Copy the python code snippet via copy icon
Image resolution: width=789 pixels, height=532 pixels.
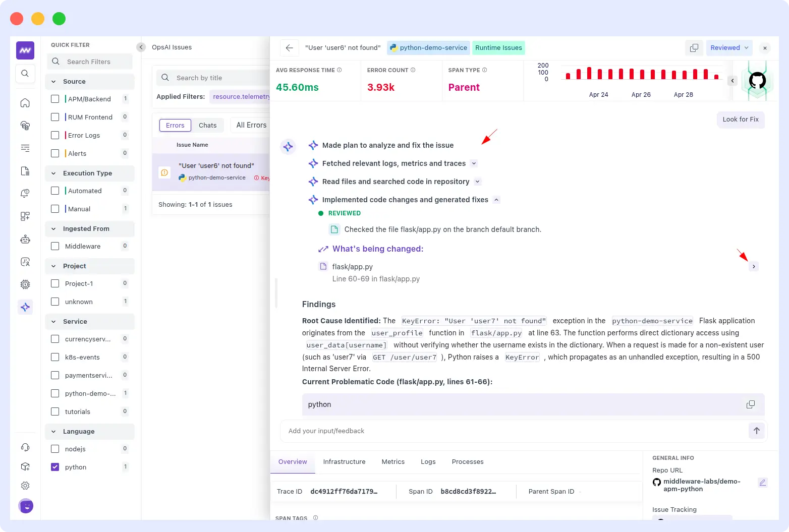(750, 404)
